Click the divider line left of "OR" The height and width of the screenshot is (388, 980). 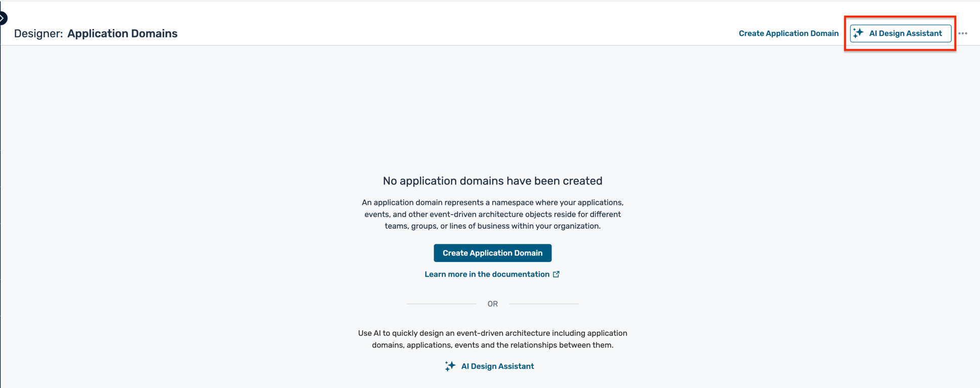click(441, 304)
